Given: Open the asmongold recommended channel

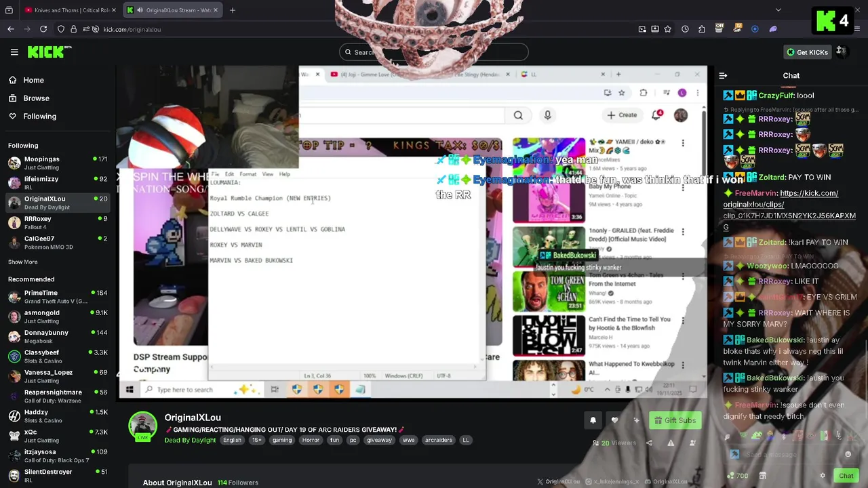Looking at the screenshot, I should click(58, 317).
